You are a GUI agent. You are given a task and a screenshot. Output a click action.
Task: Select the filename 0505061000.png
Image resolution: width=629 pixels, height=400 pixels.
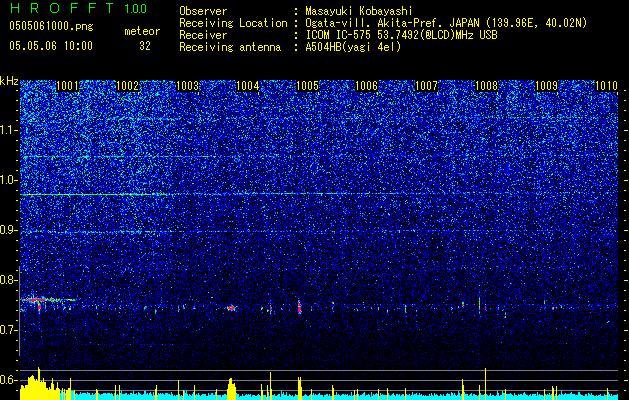point(51,27)
